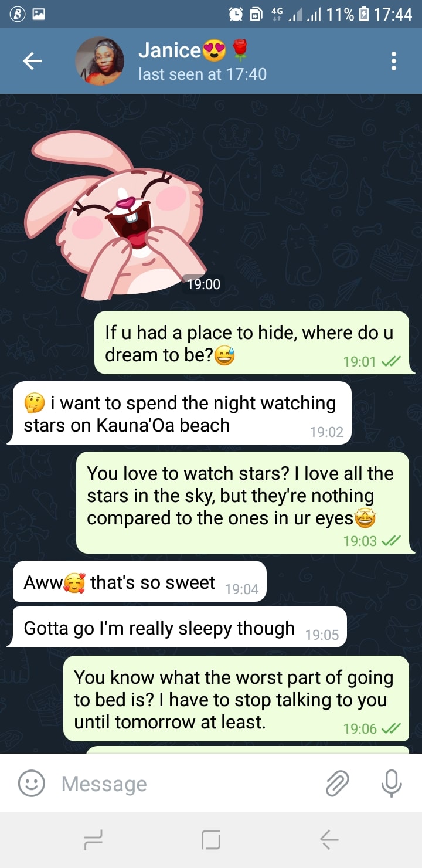Tap the Android navigation back button

tap(329, 840)
